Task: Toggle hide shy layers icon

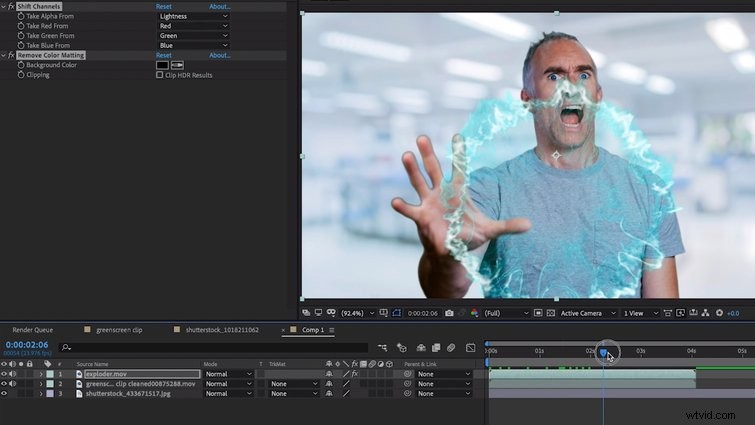Action: (x=421, y=348)
